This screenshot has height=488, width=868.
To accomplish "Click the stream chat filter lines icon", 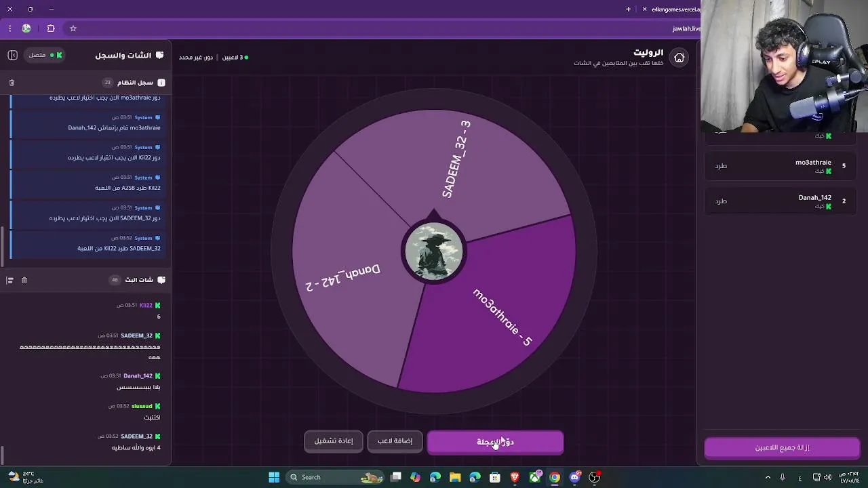I will click(10, 280).
